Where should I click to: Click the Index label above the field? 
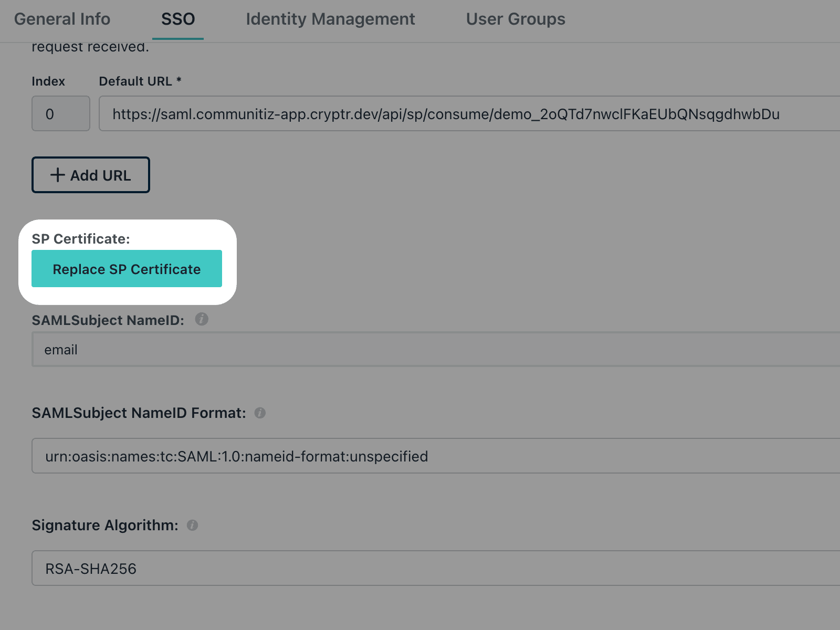click(48, 81)
